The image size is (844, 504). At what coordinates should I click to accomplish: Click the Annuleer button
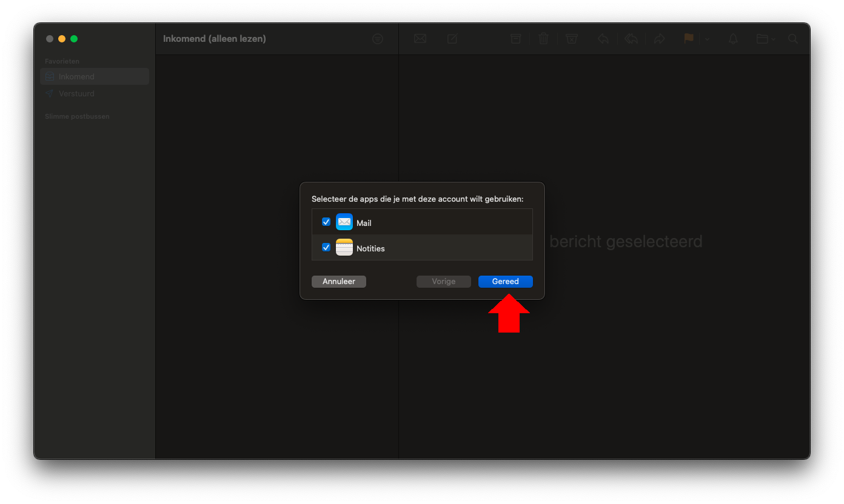coord(338,281)
